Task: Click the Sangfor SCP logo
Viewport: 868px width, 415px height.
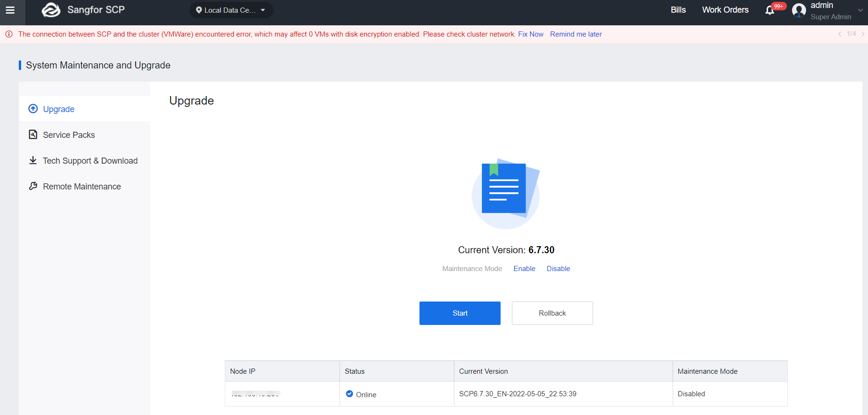Action: pyautogui.click(x=51, y=10)
